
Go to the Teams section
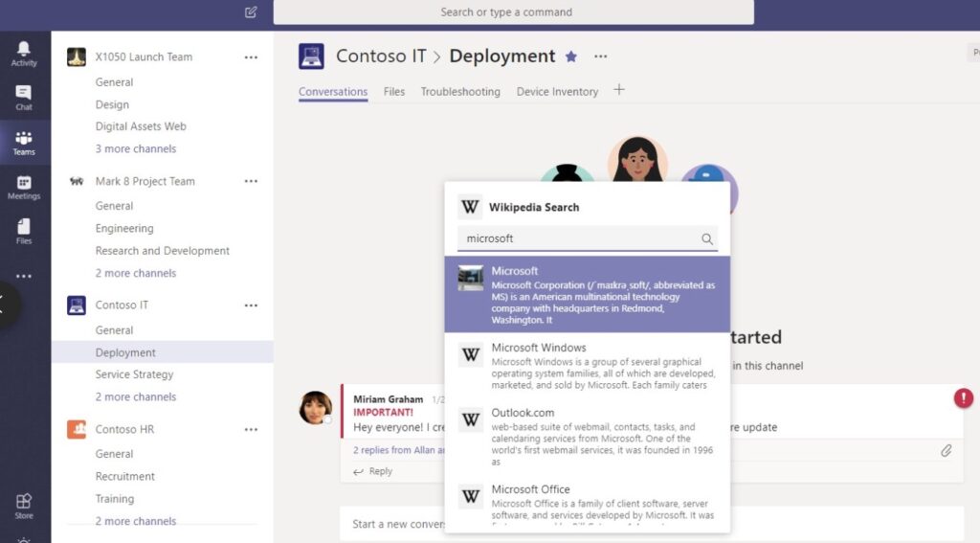tap(24, 144)
